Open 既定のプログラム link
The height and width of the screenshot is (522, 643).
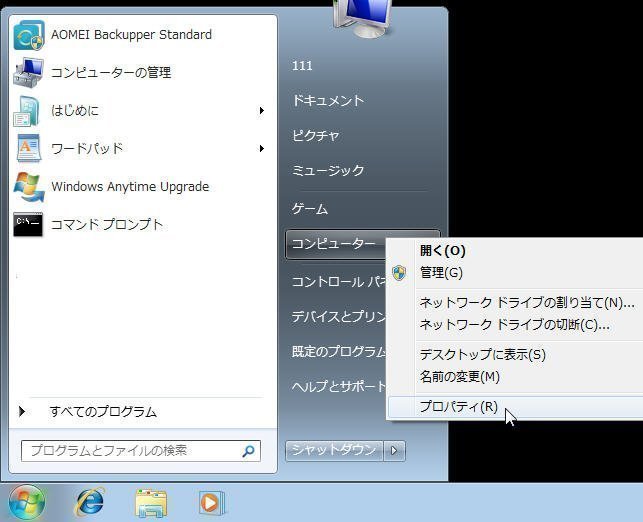pyautogui.click(x=339, y=352)
